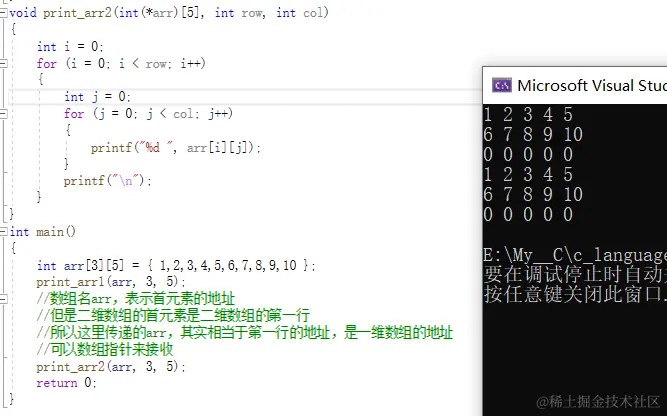Screen dimensions: 667x416
Task: Collapse the inner for loop over col
Action: [x=3, y=114]
